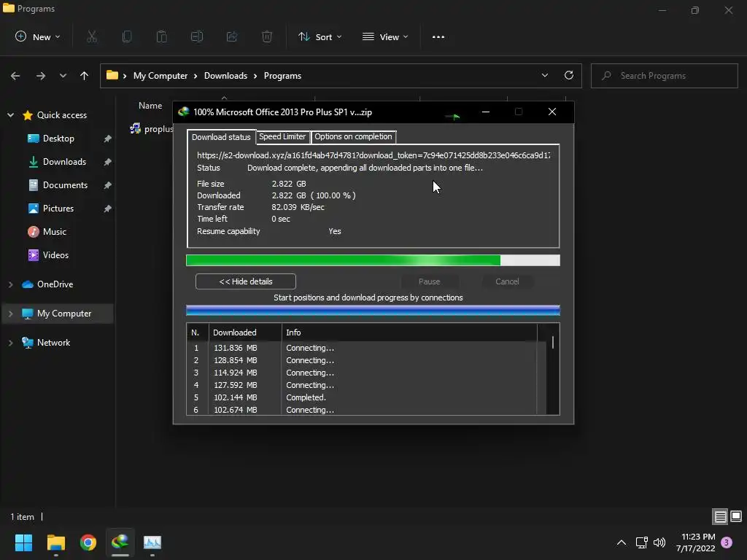
Task: Expand the OneDrive tree node
Action: pos(10,284)
